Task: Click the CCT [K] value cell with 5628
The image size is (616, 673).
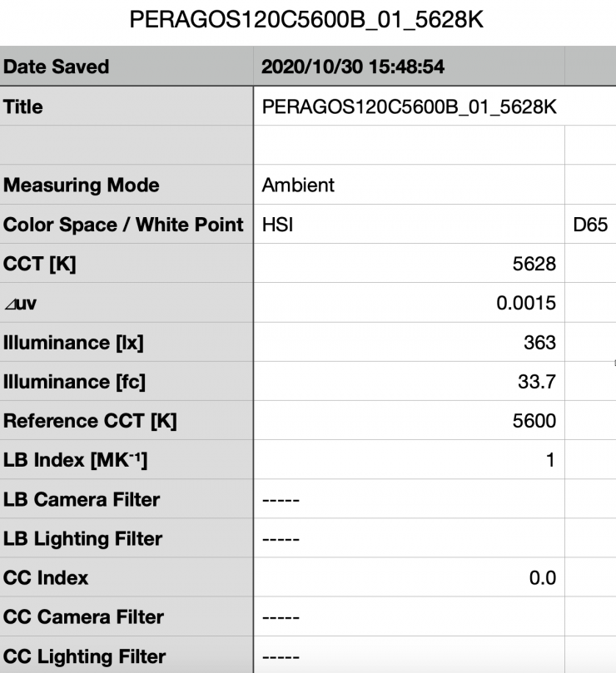Action: coord(408,264)
